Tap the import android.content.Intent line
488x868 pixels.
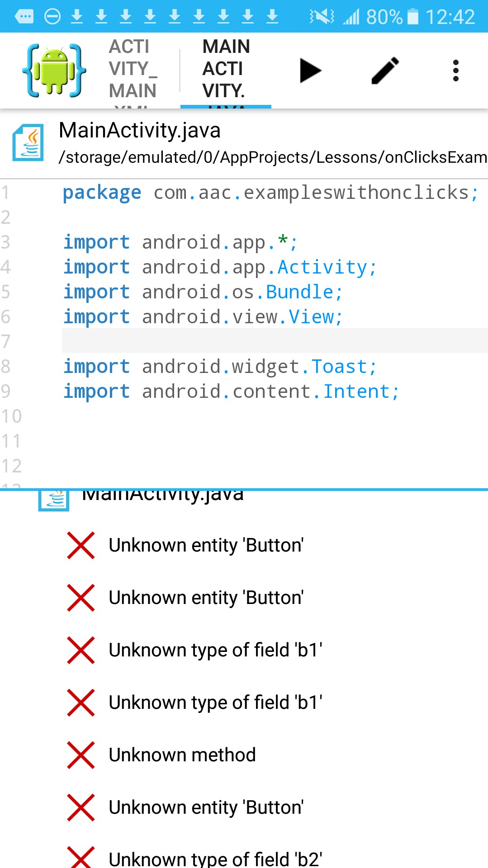(231, 392)
